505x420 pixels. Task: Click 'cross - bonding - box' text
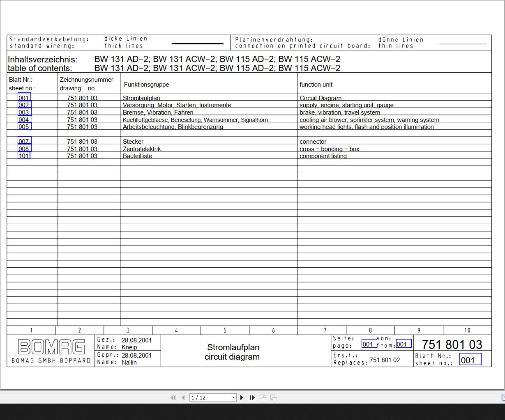click(329, 149)
